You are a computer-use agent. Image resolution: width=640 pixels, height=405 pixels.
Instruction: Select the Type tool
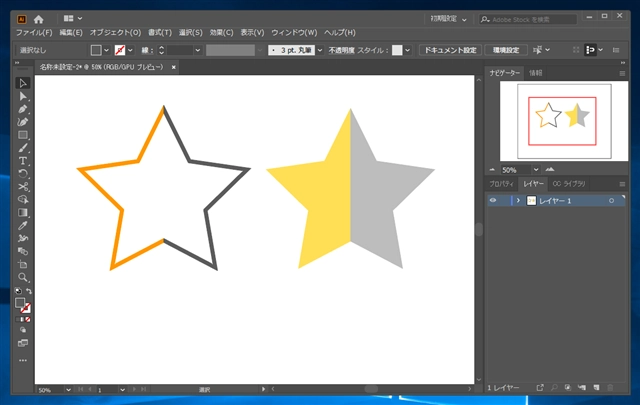pyautogui.click(x=23, y=161)
